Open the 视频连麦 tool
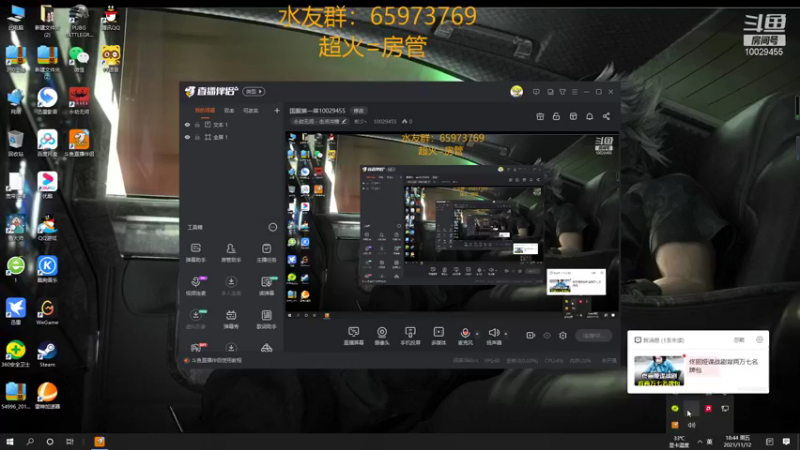This screenshot has height=450, width=800. pyautogui.click(x=195, y=286)
